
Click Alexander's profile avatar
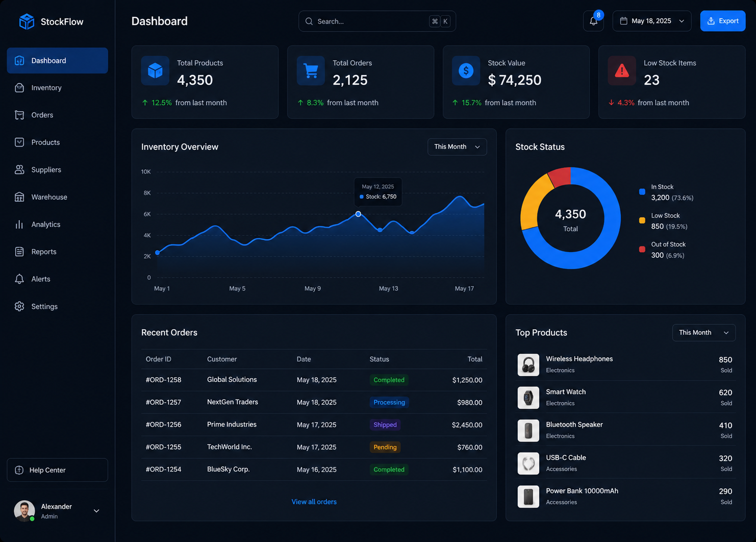(24, 511)
